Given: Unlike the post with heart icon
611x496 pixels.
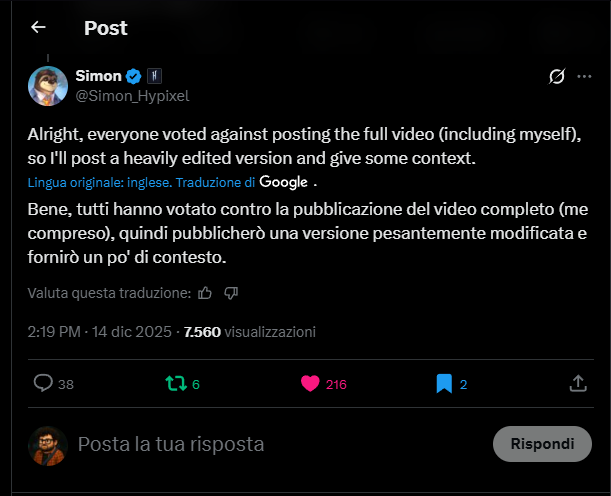Looking at the screenshot, I should coord(310,383).
